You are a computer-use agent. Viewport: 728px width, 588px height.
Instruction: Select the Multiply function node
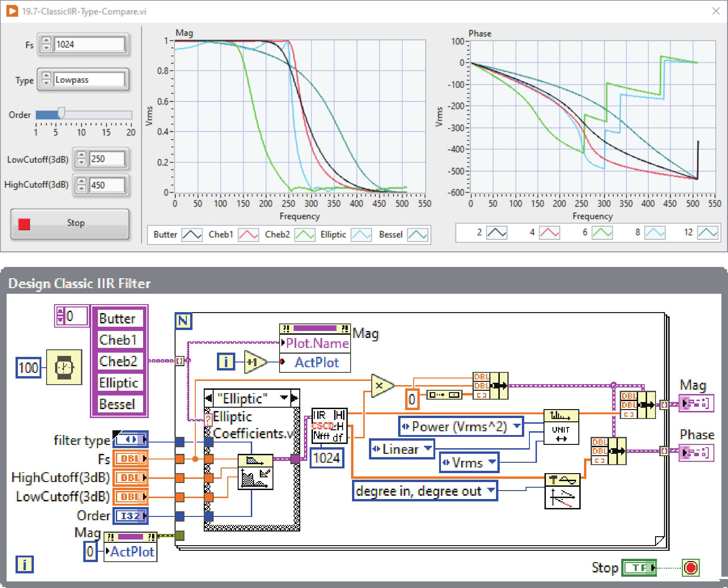381,386
